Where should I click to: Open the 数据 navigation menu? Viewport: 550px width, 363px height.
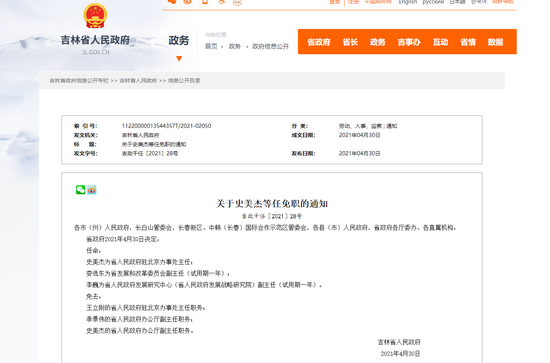(x=496, y=42)
